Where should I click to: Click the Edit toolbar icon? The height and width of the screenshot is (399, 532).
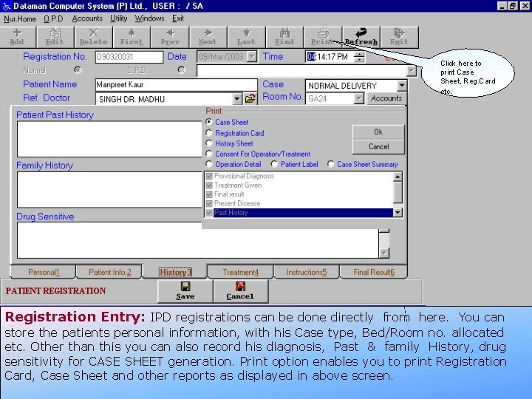[55, 37]
